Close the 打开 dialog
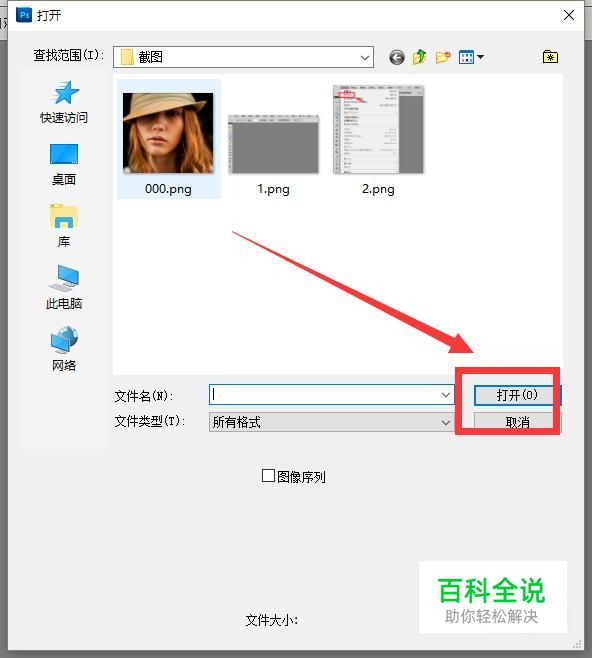 [x=569, y=15]
